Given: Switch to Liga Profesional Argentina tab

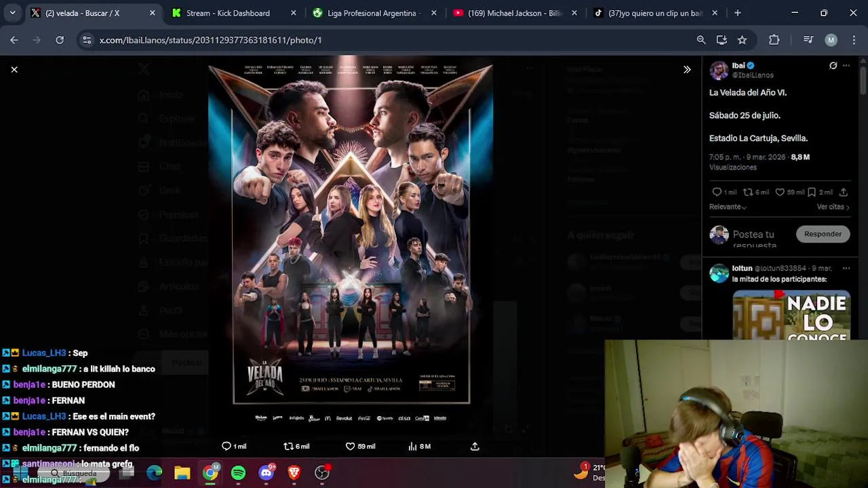Looking at the screenshot, I should click(x=374, y=13).
